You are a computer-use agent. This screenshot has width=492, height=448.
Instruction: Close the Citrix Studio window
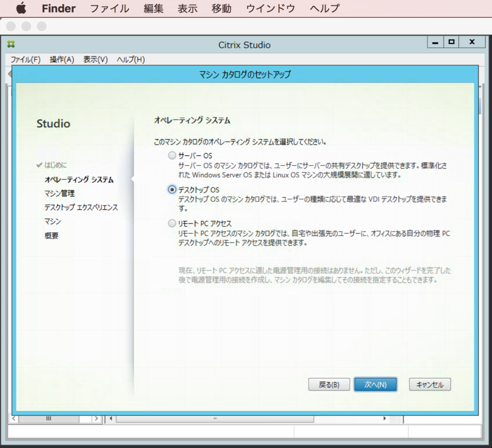tap(472, 42)
